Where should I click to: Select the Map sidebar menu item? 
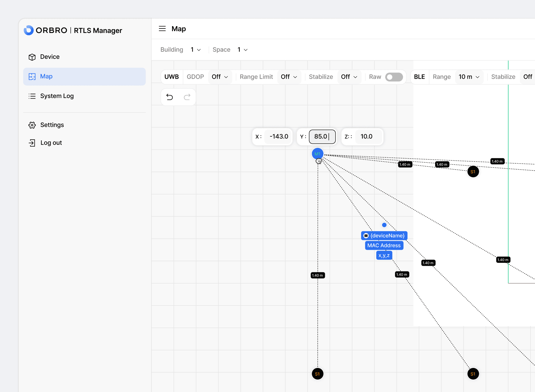coord(84,77)
